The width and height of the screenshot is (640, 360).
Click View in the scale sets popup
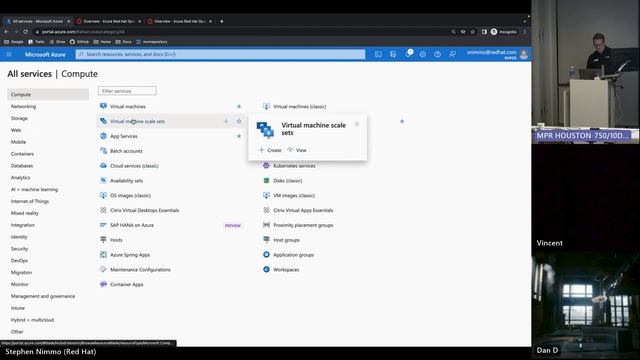tap(297, 150)
